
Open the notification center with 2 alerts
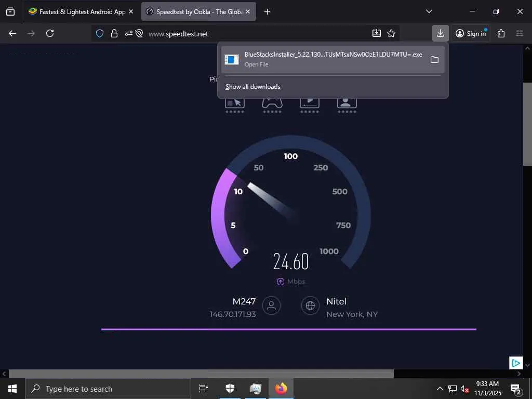(x=515, y=389)
